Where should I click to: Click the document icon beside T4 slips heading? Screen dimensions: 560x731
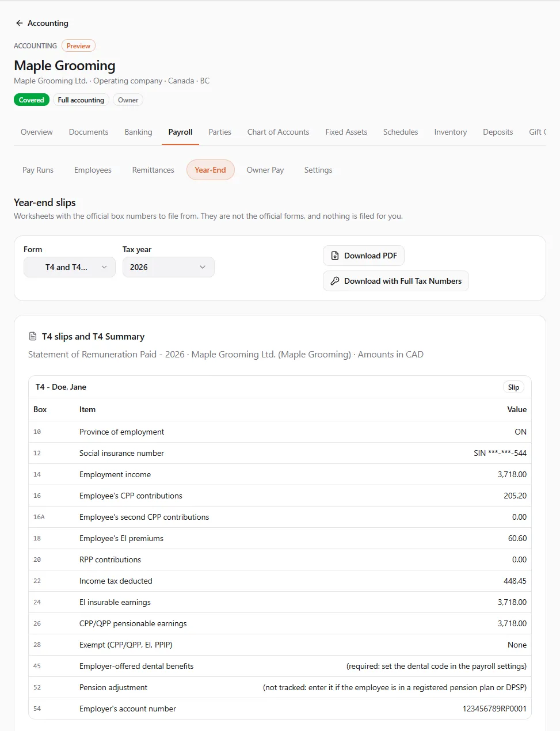point(33,337)
